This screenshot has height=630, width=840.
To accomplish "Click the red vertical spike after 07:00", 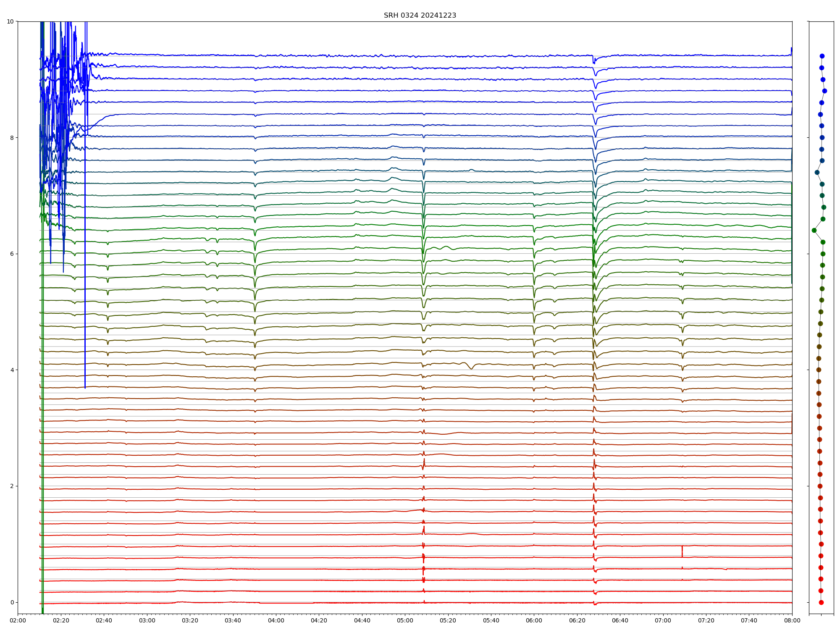I will click(682, 551).
